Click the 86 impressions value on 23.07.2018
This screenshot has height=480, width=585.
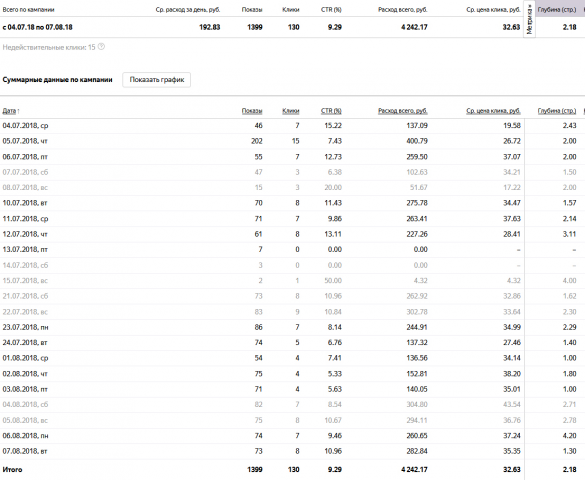(259, 327)
